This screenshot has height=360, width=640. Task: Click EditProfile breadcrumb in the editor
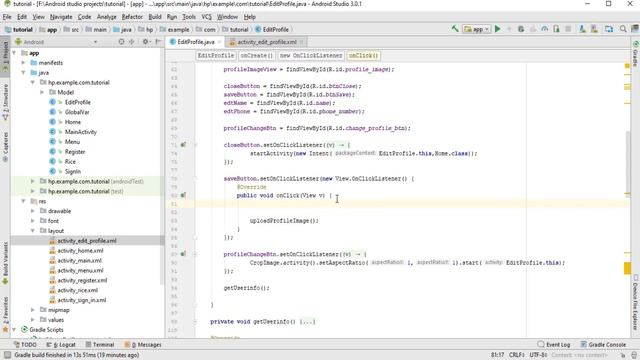point(216,56)
